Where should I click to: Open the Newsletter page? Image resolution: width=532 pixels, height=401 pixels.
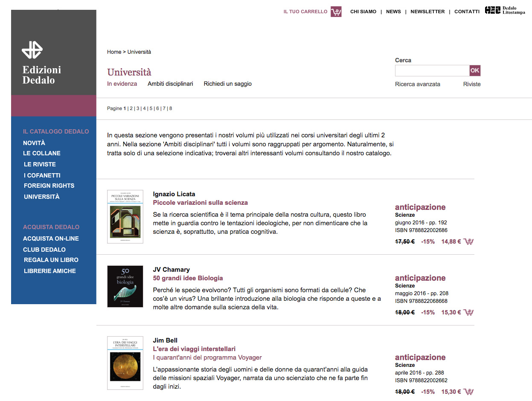coord(427,12)
